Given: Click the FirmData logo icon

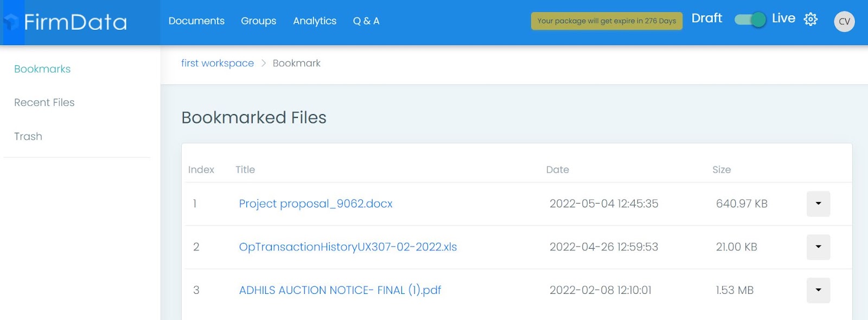Looking at the screenshot, I should coord(12,22).
